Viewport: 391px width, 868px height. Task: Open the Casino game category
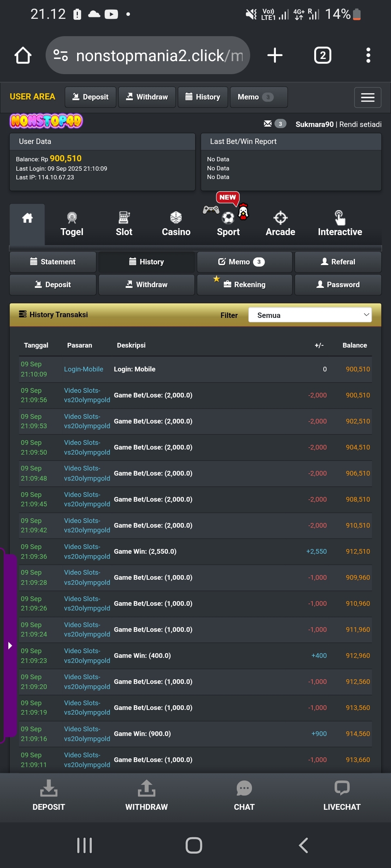[176, 224]
